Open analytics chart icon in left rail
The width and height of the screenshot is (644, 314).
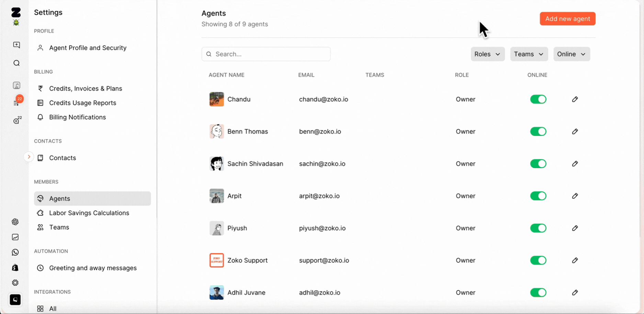[x=15, y=237]
